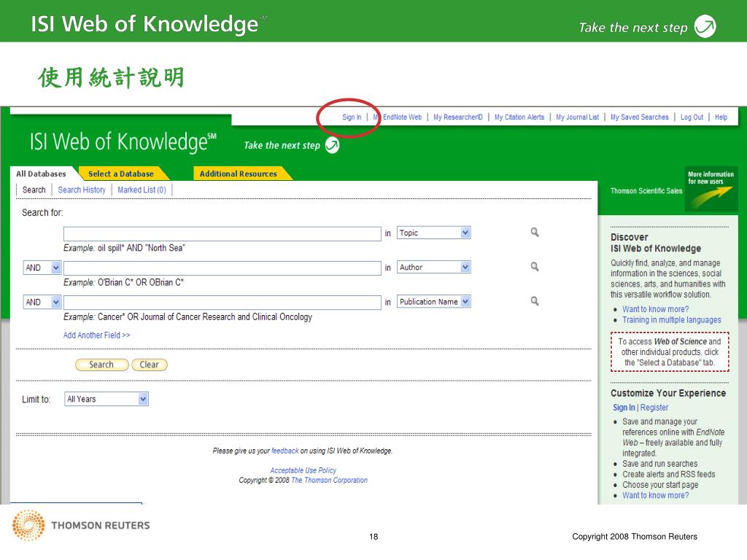Open My Saved Searches

click(x=639, y=117)
